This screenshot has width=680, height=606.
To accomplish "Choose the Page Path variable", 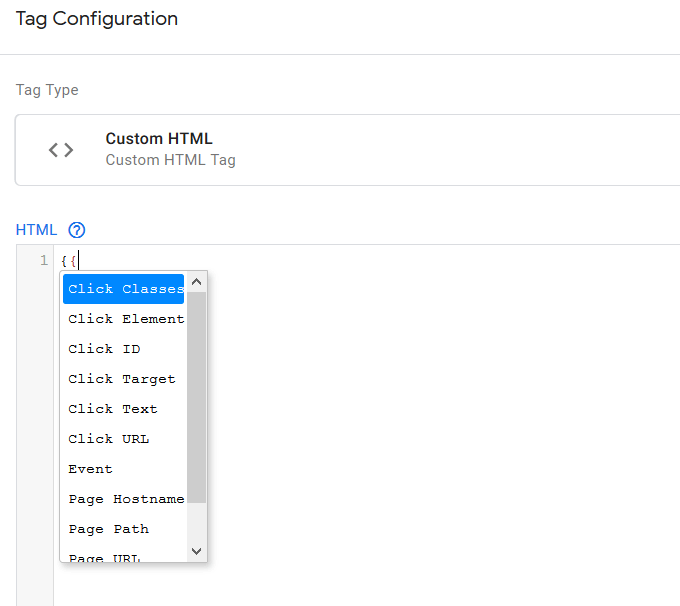I will point(108,529).
